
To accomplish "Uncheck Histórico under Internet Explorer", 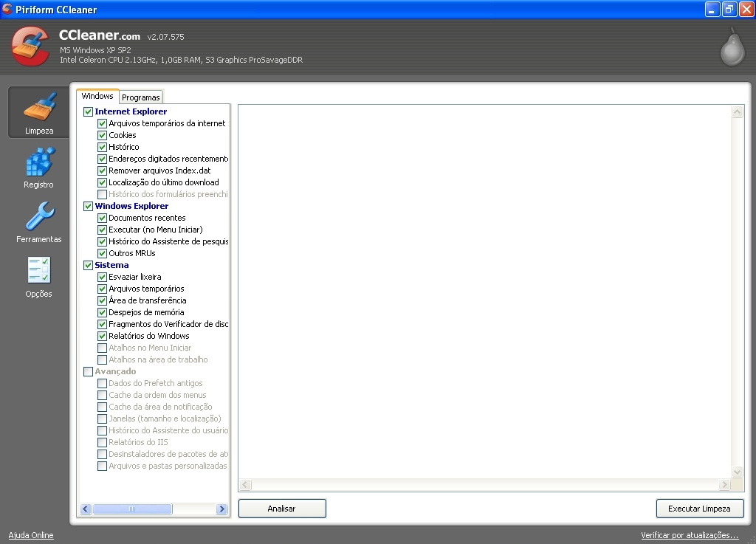I will pos(102,147).
